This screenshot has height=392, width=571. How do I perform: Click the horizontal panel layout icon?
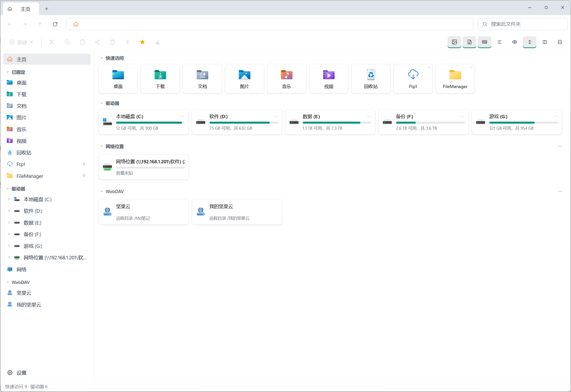tap(559, 42)
